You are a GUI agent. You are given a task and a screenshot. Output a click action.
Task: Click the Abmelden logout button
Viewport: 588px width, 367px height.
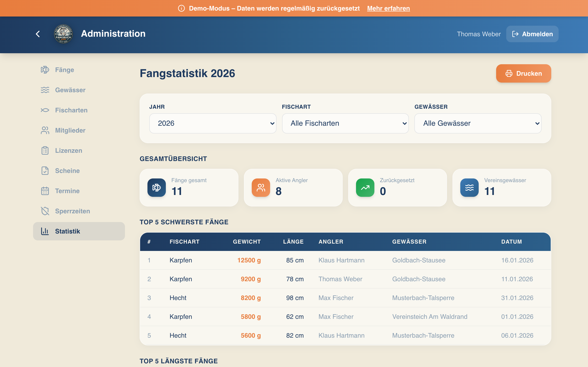tap(532, 34)
